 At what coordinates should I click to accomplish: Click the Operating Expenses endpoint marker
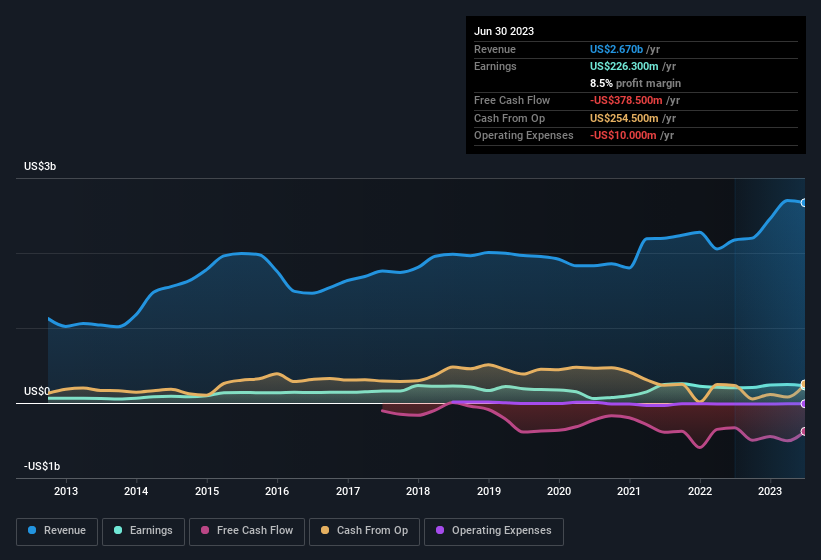(x=804, y=404)
